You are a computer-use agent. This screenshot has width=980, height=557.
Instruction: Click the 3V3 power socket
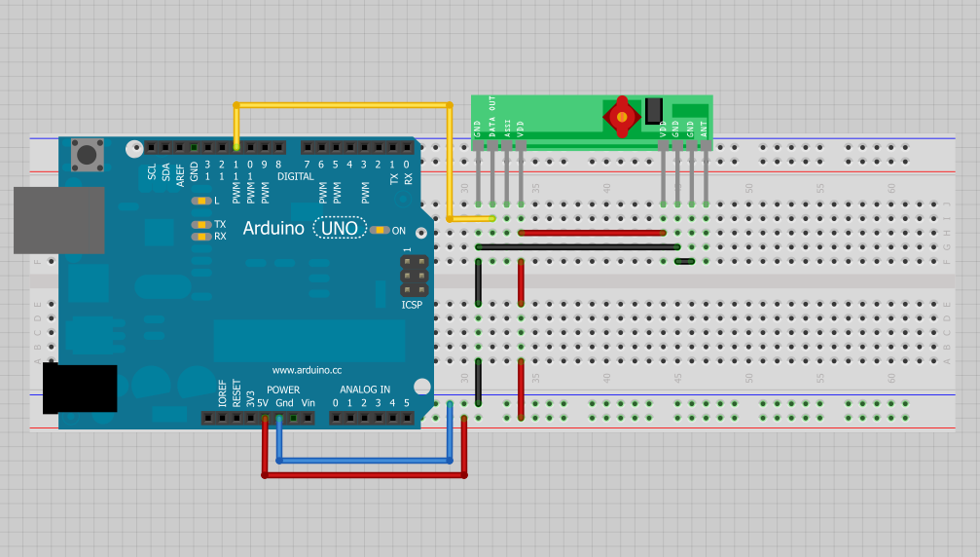pos(251,418)
